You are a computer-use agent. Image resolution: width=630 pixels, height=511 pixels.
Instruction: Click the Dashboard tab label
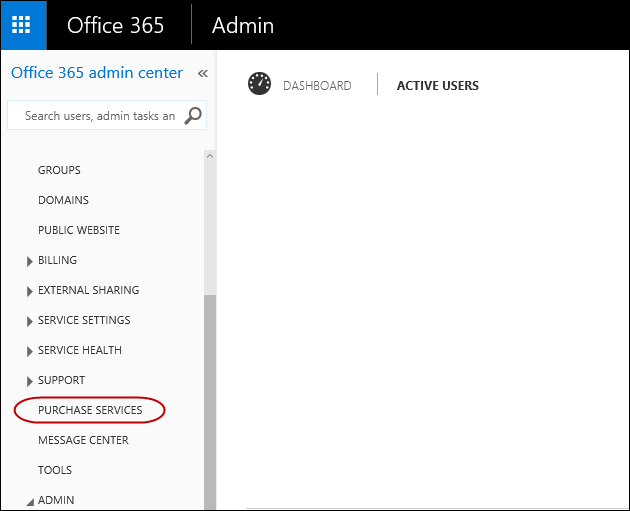pos(317,86)
